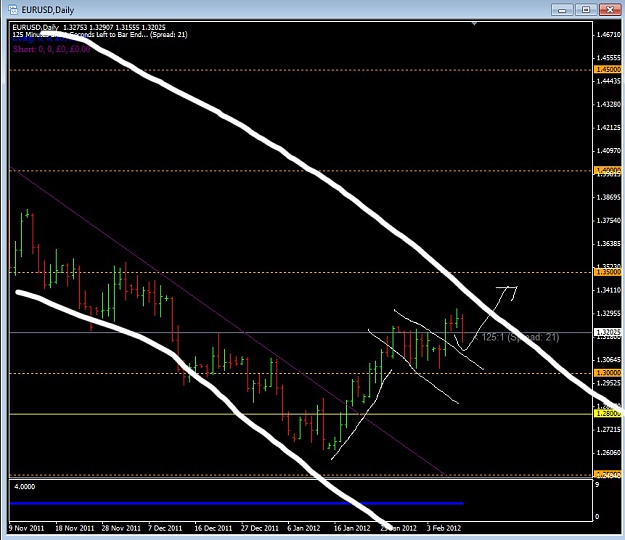
Task: Click the 16 Dec 2011 date label
Action: point(213,528)
